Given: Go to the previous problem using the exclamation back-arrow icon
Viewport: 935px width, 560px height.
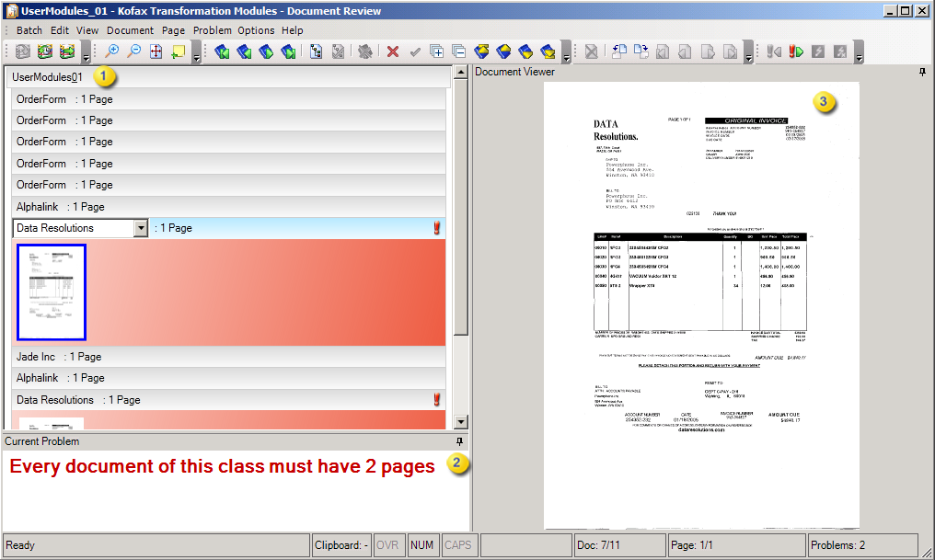Looking at the screenshot, I should coord(773,52).
